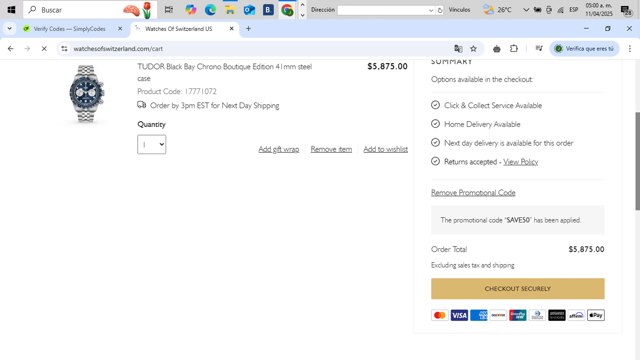Bookmark this page with the star
Image resolution: width=640 pixels, height=360 pixels.
click(473, 49)
